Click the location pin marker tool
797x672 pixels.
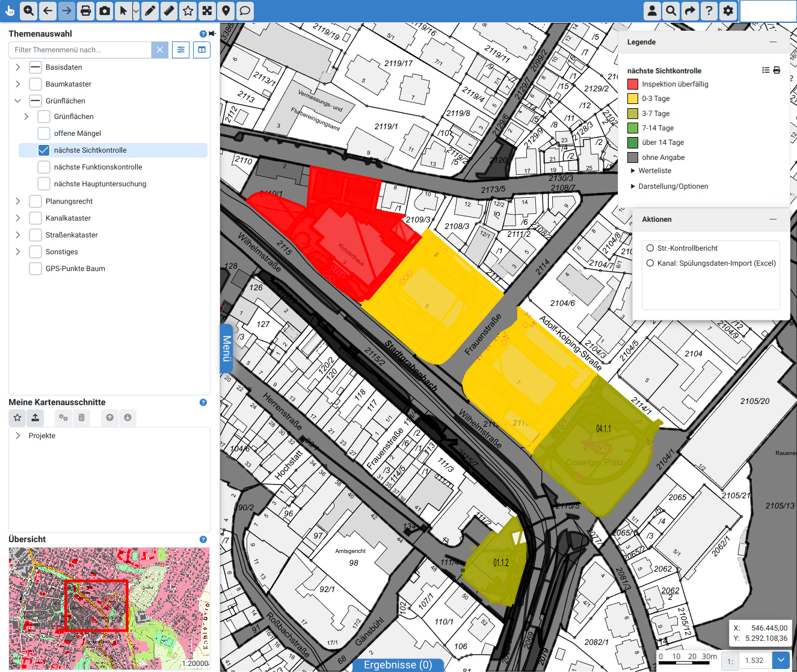click(226, 11)
